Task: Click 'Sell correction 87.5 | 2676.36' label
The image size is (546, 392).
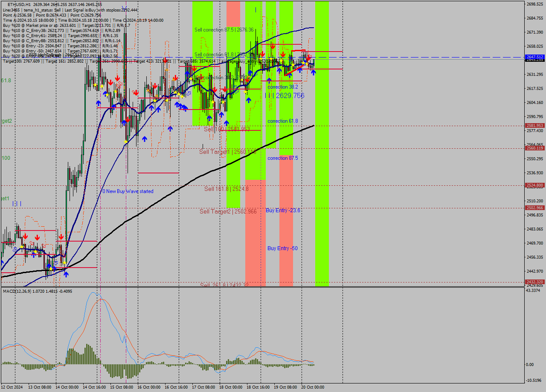Action: tap(224, 30)
